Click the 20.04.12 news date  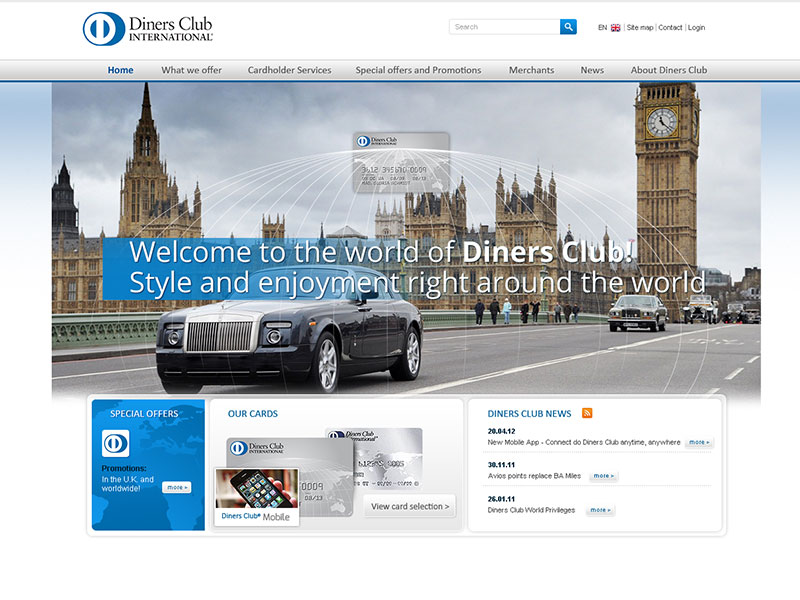501,431
